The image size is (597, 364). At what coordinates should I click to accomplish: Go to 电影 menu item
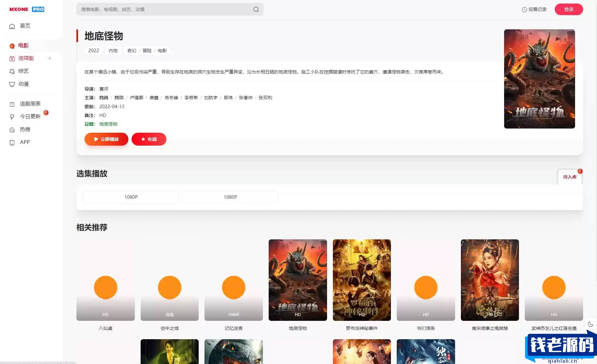pos(24,45)
